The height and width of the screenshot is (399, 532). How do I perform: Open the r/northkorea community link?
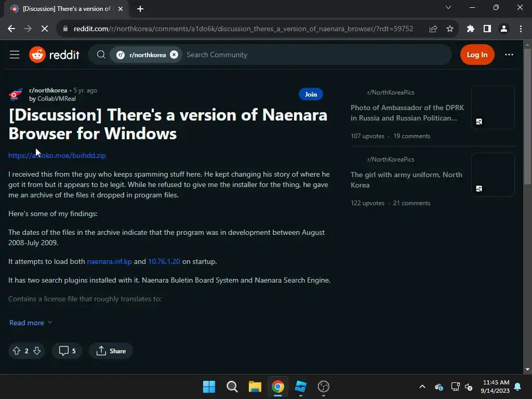pos(48,90)
